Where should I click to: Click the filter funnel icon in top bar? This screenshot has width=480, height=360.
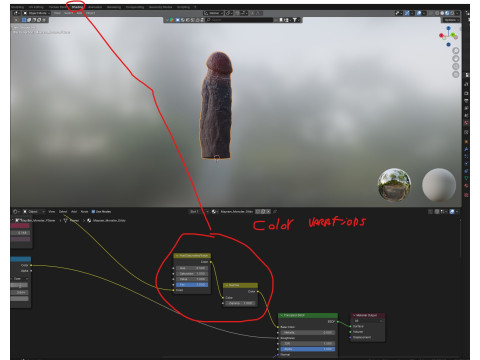pos(295,20)
